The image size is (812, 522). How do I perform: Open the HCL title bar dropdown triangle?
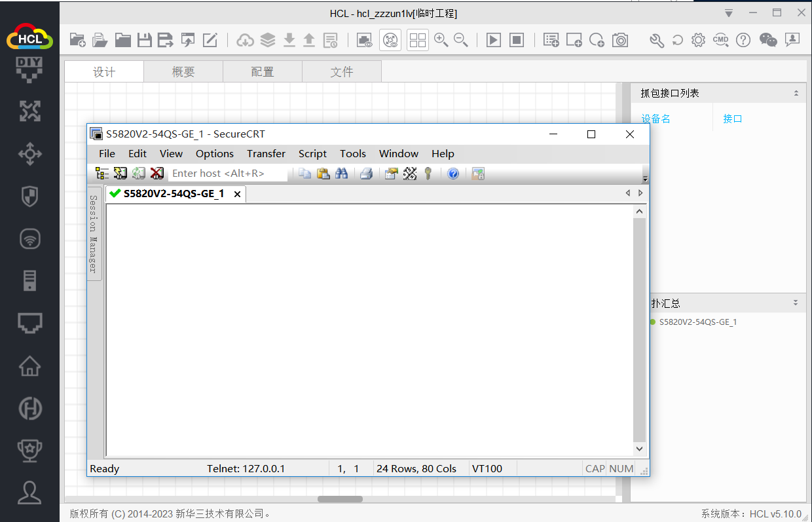[x=729, y=13]
